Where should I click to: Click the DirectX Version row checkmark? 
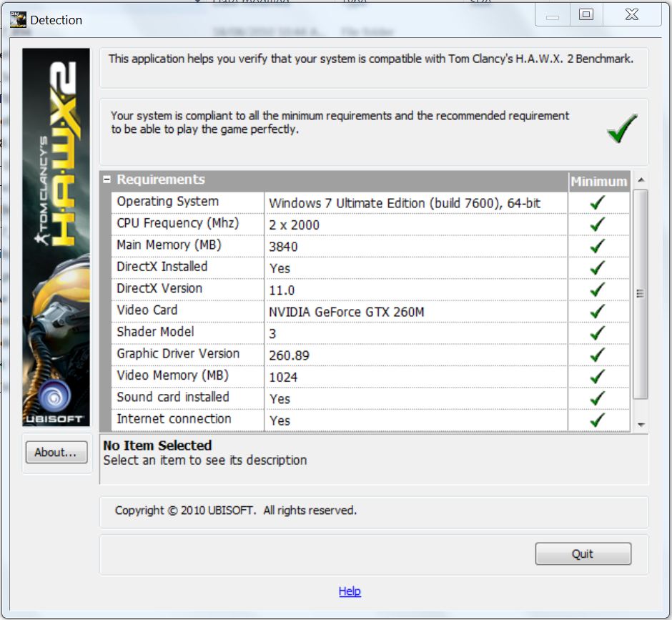click(x=598, y=290)
